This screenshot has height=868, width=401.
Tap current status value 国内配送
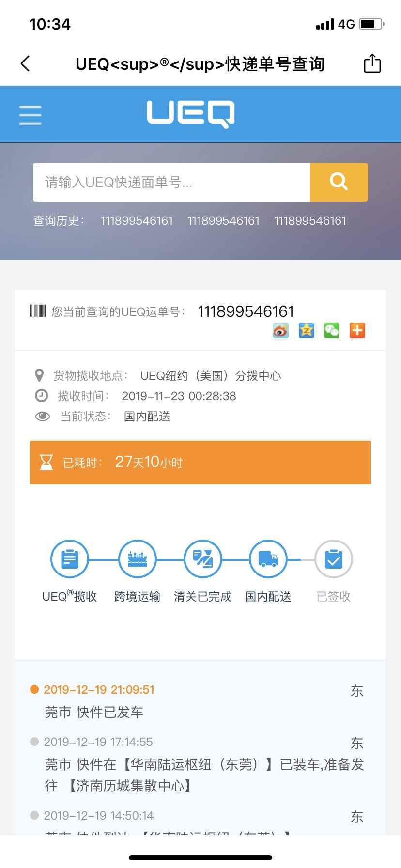point(147,417)
